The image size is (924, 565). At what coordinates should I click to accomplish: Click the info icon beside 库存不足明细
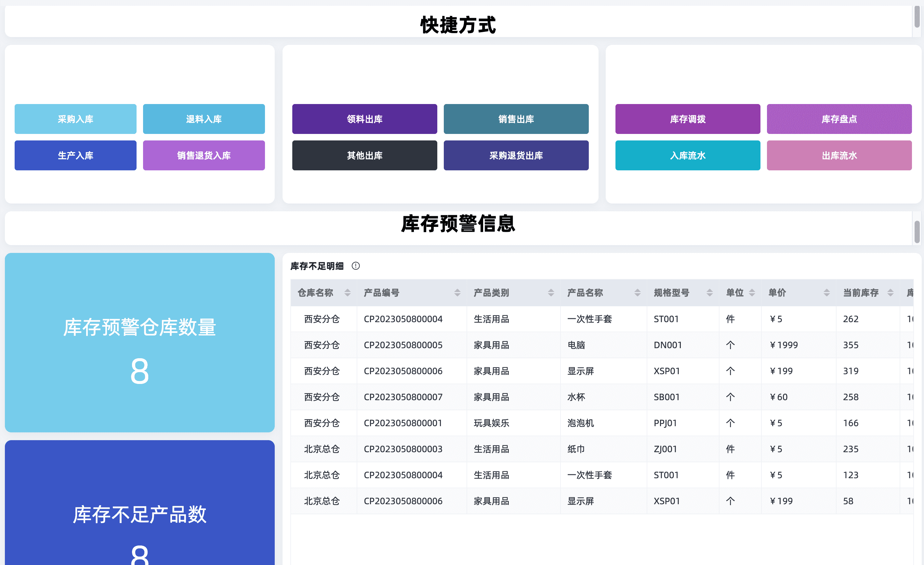click(x=355, y=266)
